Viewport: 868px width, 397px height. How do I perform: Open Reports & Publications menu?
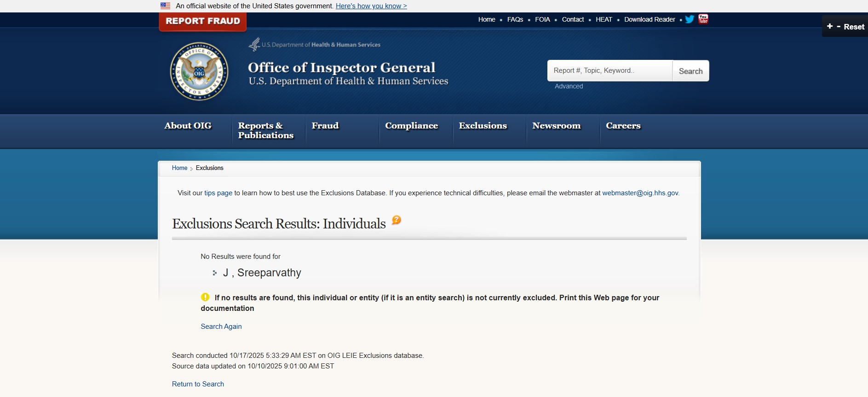266,130
